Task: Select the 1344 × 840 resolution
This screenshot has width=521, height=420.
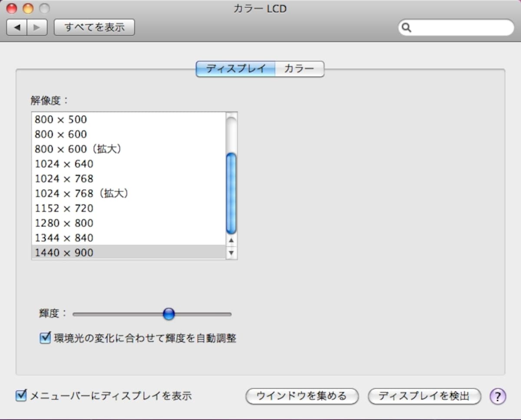Action: (129, 237)
